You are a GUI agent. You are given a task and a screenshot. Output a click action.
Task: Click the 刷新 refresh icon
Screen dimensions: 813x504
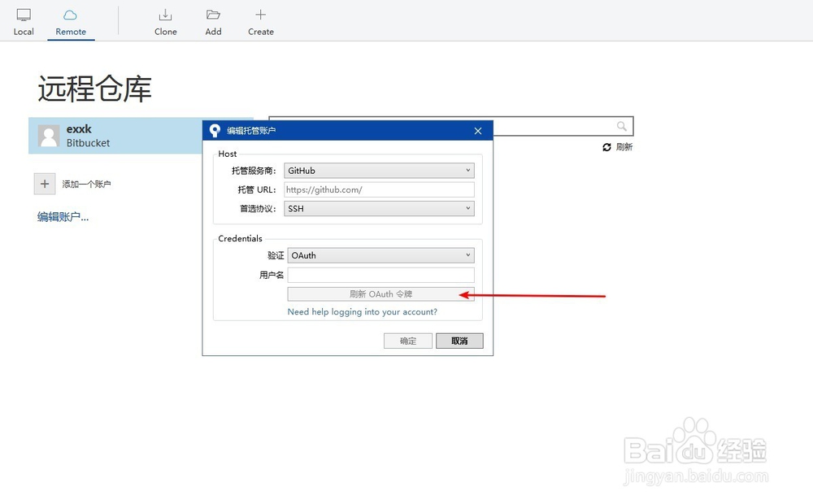pos(606,147)
